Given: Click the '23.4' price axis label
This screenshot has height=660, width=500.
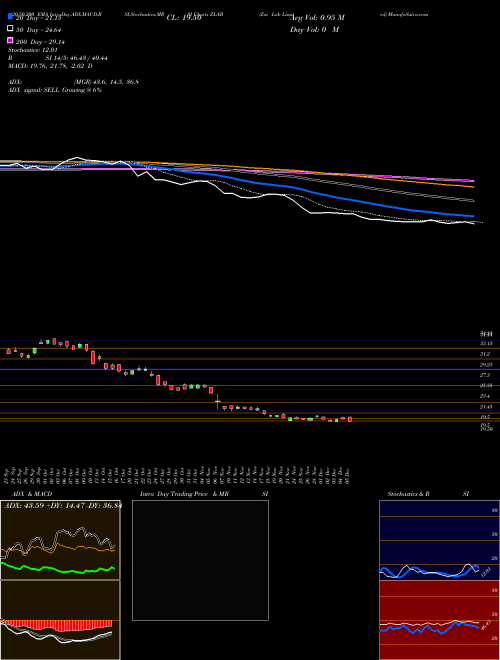Looking at the screenshot, I should [x=486, y=396].
